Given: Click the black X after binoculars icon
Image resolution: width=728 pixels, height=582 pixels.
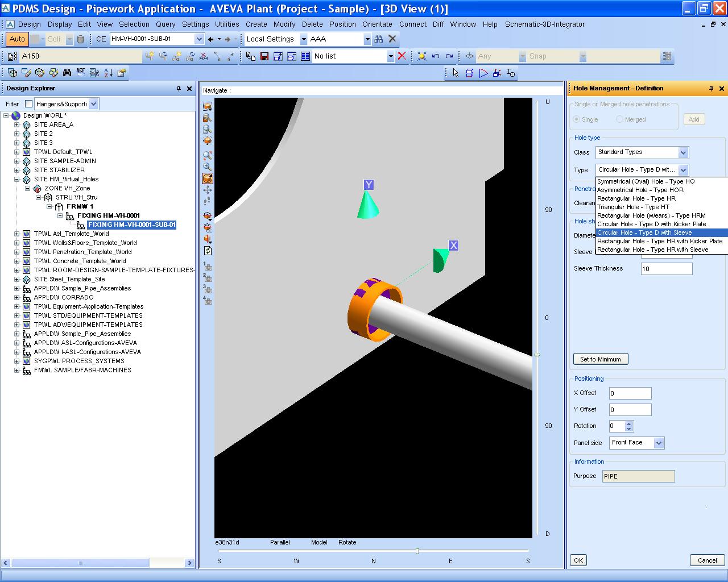Looking at the screenshot, I should click(x=392, y=39).
